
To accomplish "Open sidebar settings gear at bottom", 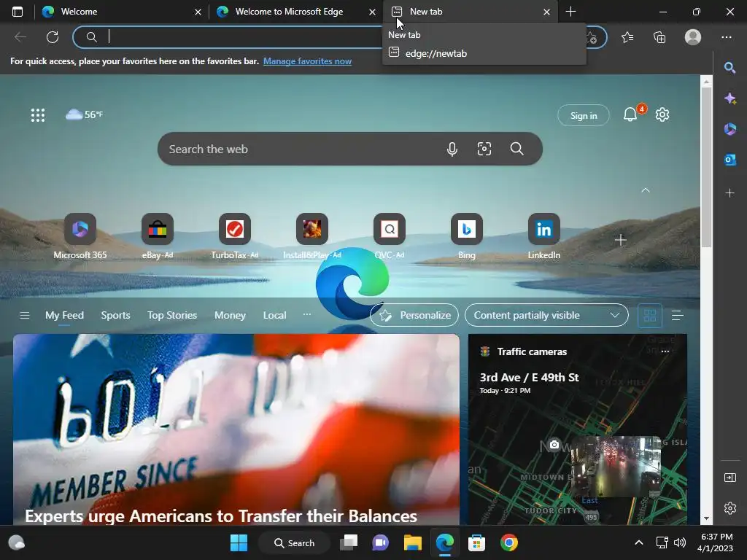I will 729,508.
